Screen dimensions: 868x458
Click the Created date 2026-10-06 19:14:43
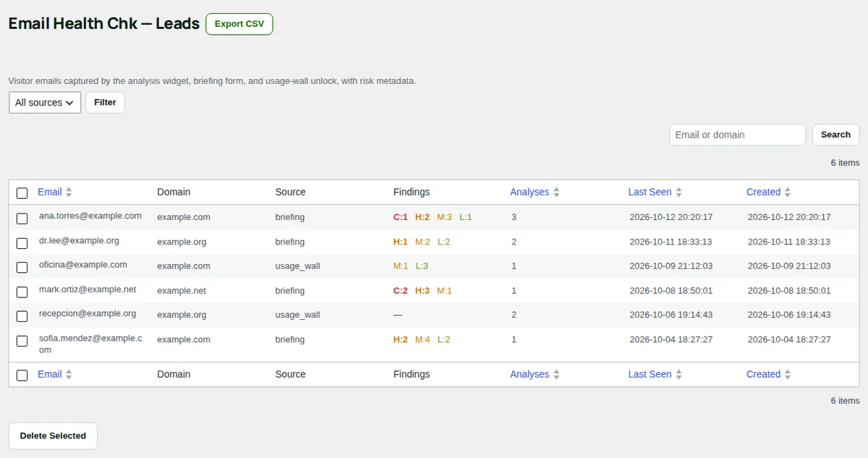pos(789,315)
